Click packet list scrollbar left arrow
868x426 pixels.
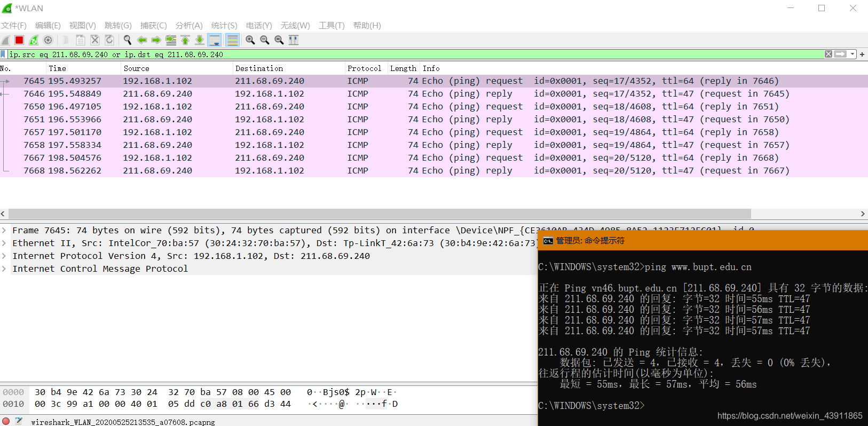point(3,214)
